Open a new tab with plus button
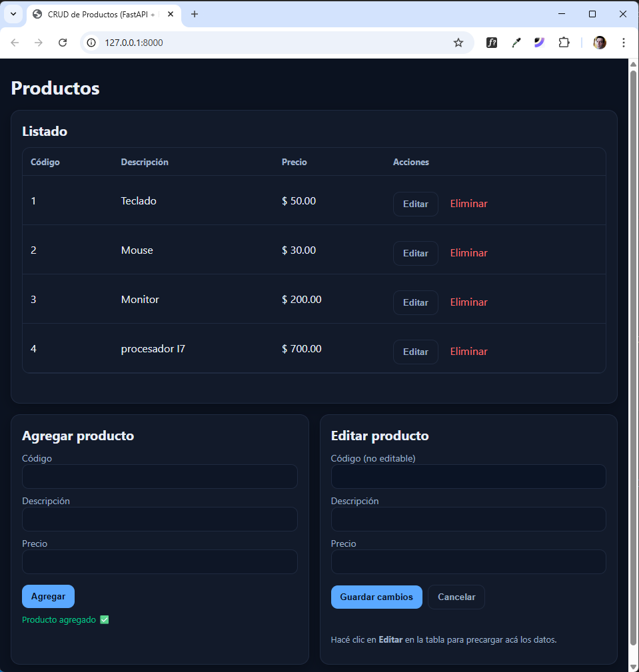This screenshot has width=639, height=672. [x=195, y=14]
